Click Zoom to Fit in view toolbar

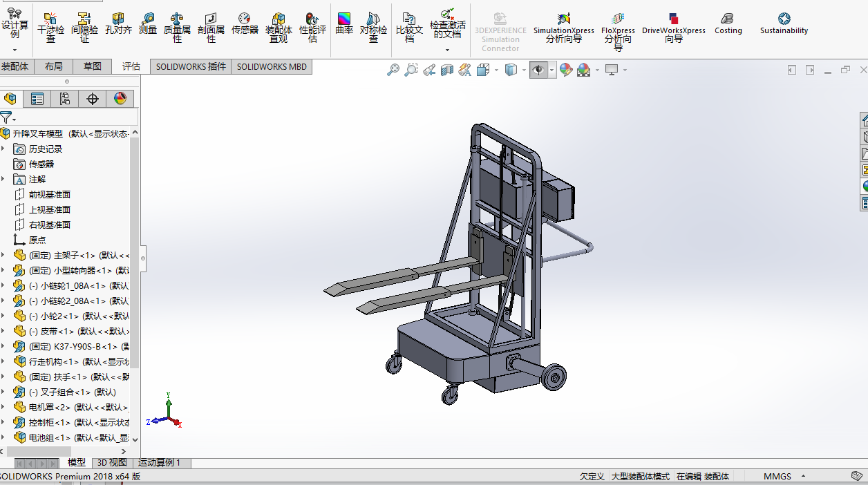(x=393, y=70)
